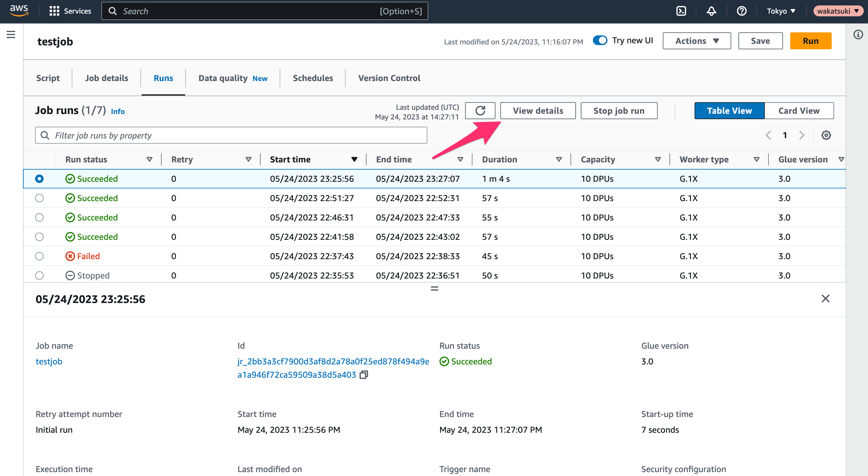Image resolution: width=868 pixels, height=476 pixels.
Task: Open the Version Control tab
Action: (x=389, y=78)
